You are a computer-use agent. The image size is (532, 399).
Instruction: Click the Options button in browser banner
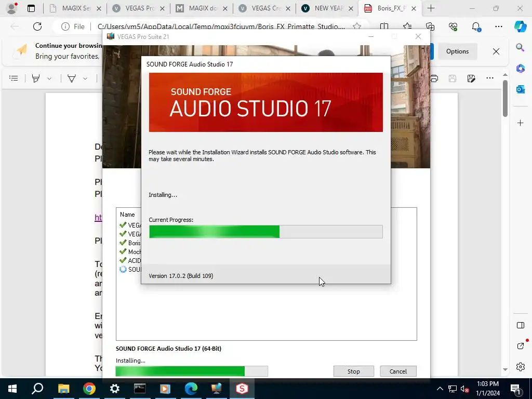tap(457, 51)
